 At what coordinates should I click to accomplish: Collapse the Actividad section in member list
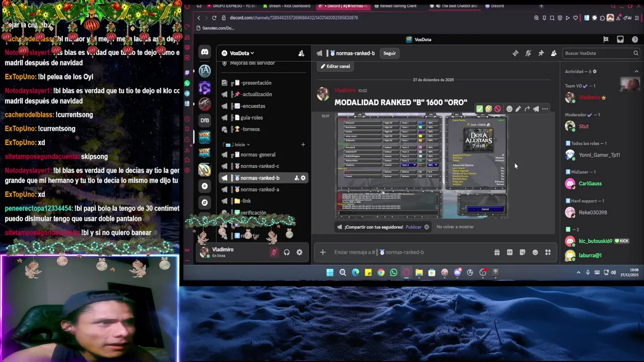[636, 71]
